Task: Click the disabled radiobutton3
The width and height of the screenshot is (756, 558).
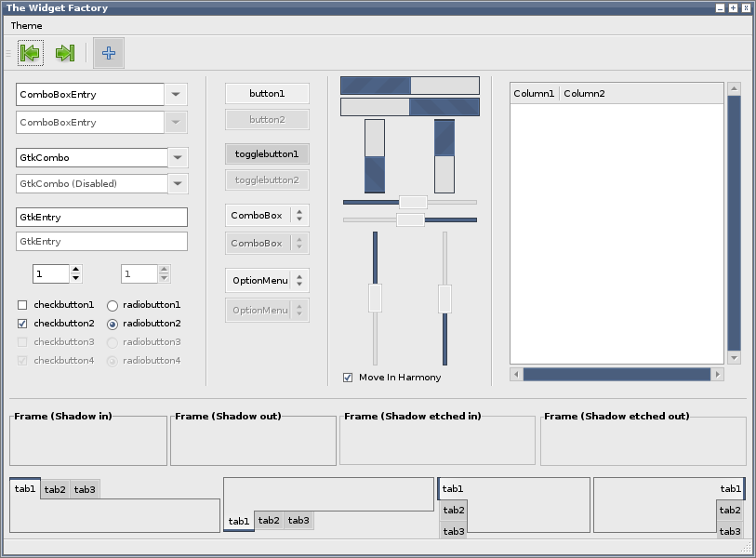Action: (x=113, y=343)
